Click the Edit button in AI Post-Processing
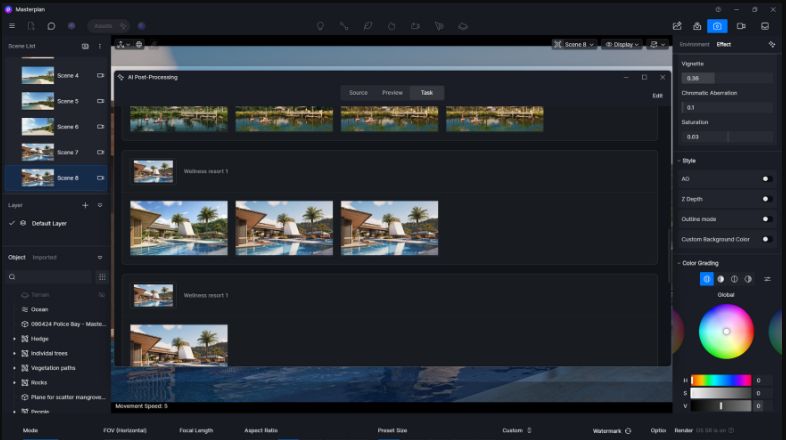 pyautogui.click(x=657, y=96)
